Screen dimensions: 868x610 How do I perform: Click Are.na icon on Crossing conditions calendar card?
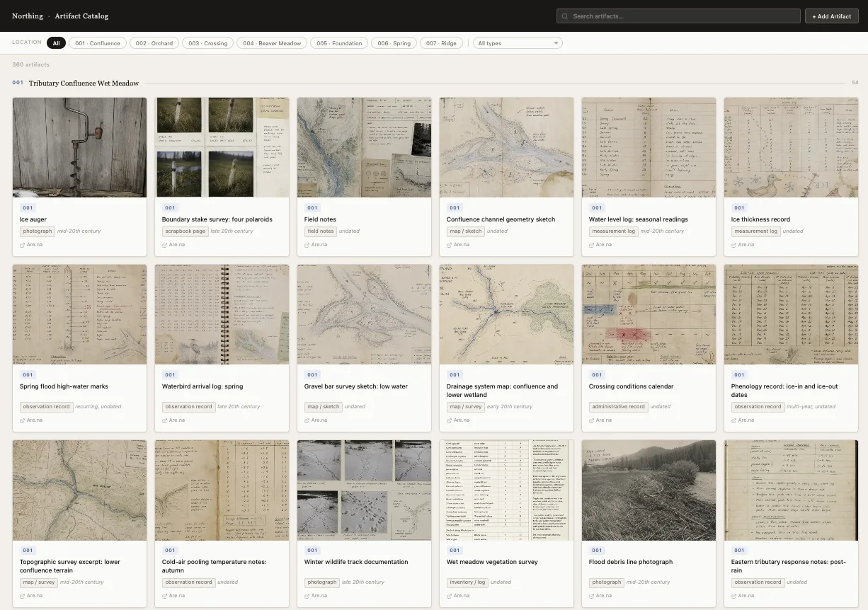tap(591, 420)
